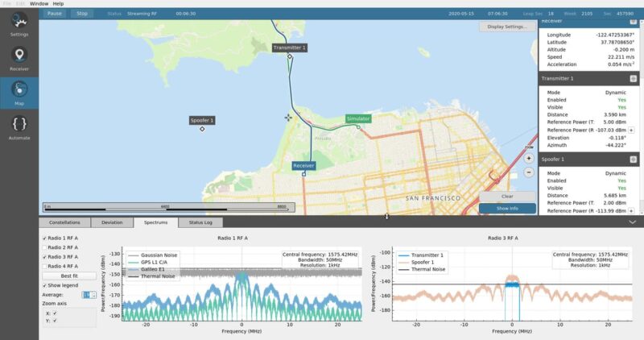Click the Galileo E1 legend entry
This screenshot has width=644, height=340.
click(x=147, y=269)
